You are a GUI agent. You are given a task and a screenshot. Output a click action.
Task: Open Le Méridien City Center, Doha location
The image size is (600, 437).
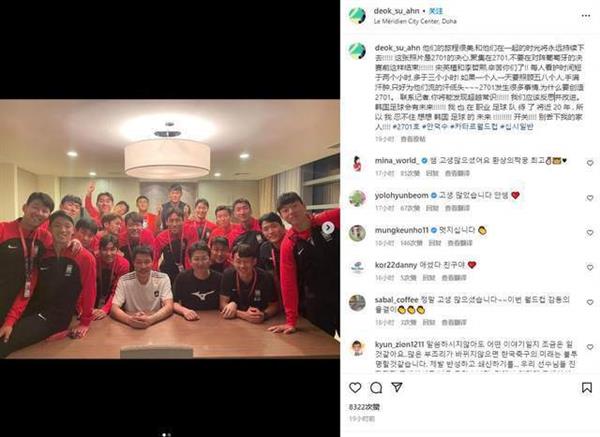click(x=415, y=21)
